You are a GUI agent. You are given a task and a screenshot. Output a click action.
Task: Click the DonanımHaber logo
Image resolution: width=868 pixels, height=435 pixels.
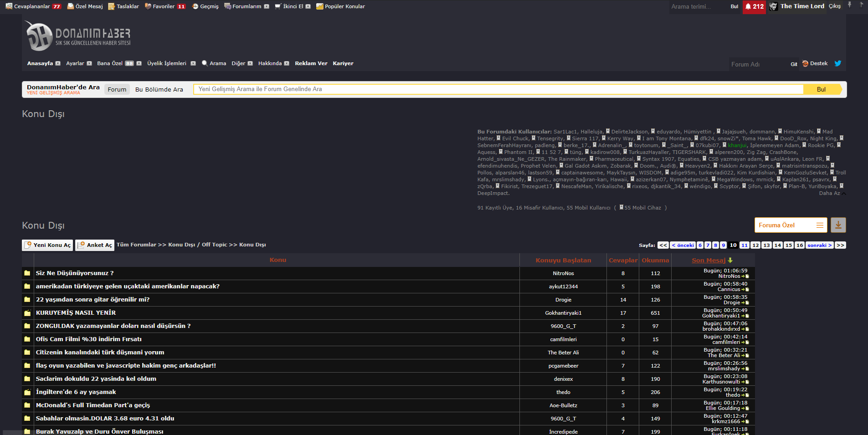pos(78,36)
